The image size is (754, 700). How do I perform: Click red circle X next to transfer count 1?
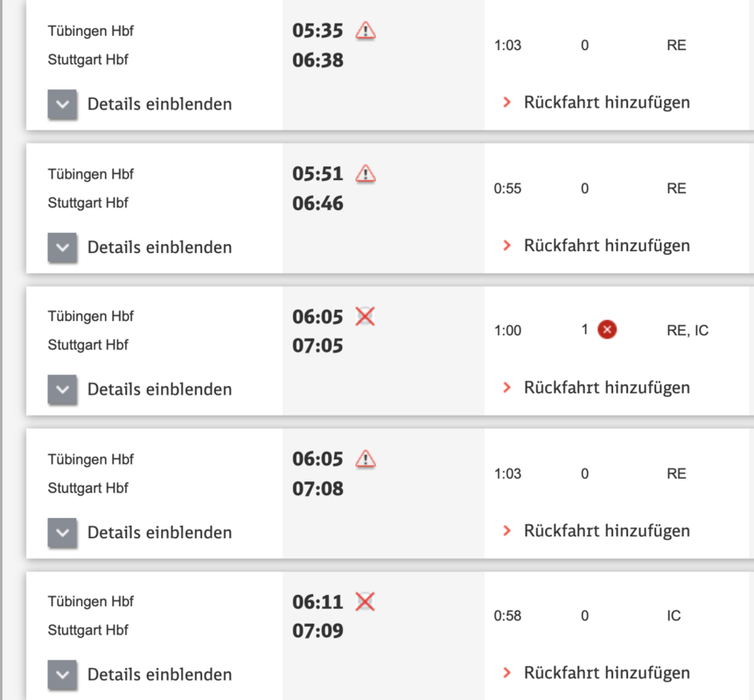607,330
